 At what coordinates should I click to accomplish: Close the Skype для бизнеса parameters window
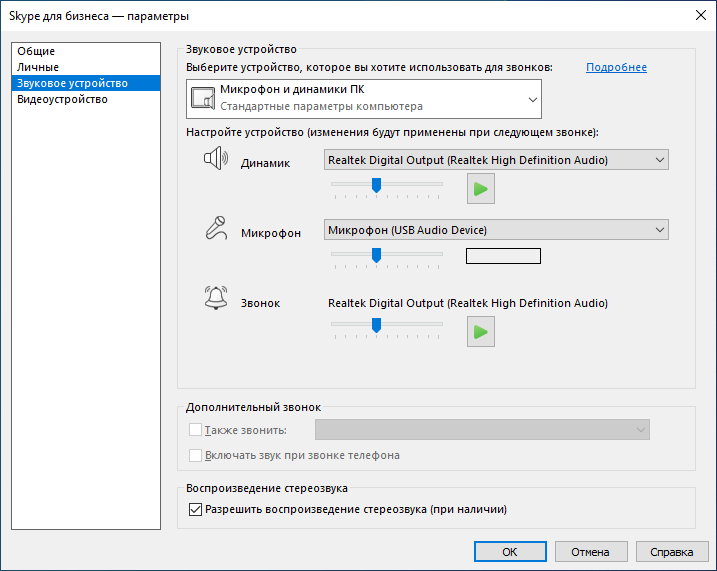pos(701,15)
